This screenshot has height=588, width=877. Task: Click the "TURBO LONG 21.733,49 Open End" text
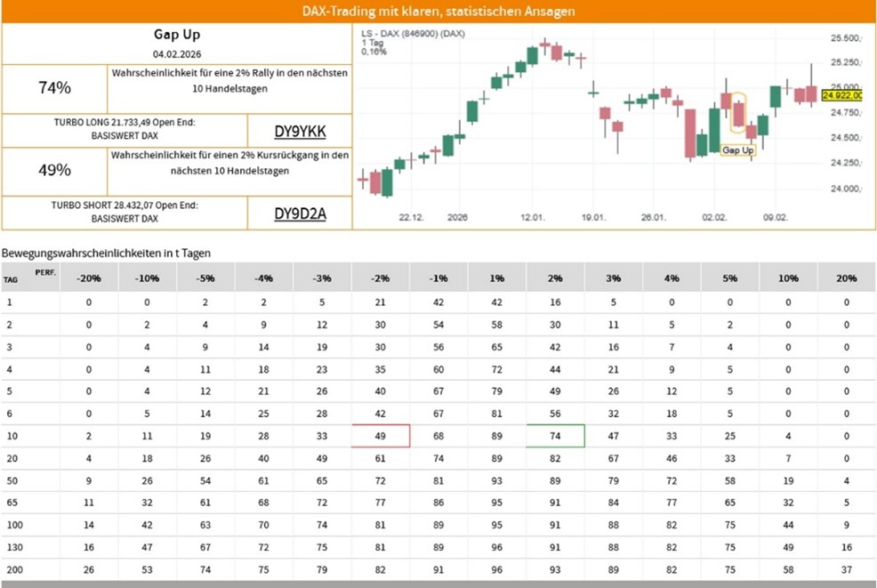[124, 125]
